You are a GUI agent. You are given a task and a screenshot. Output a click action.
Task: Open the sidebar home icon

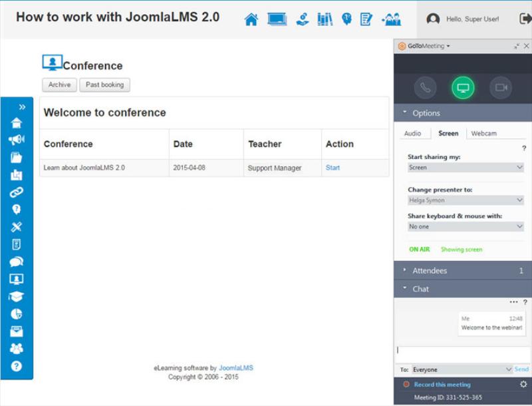coord(16,122)
